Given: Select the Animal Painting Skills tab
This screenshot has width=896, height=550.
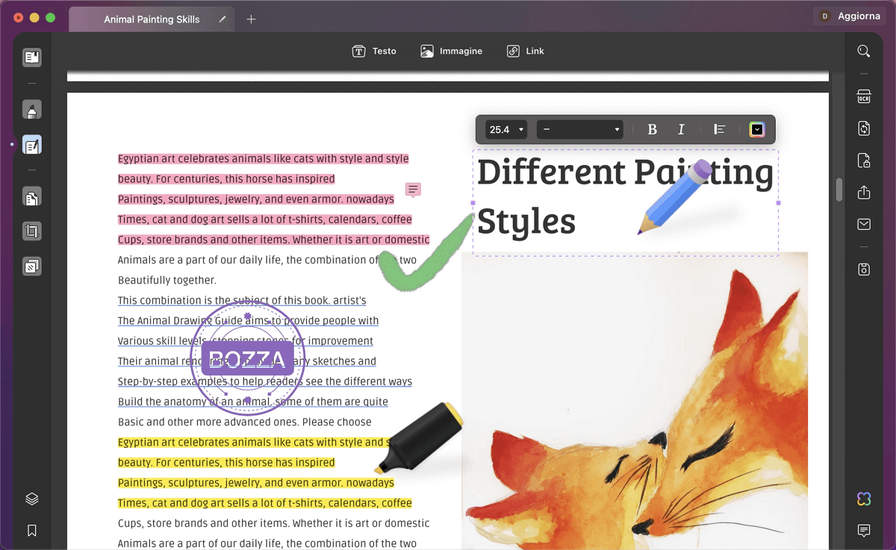Looking at the screenshot, I should (x=152, y=19).
